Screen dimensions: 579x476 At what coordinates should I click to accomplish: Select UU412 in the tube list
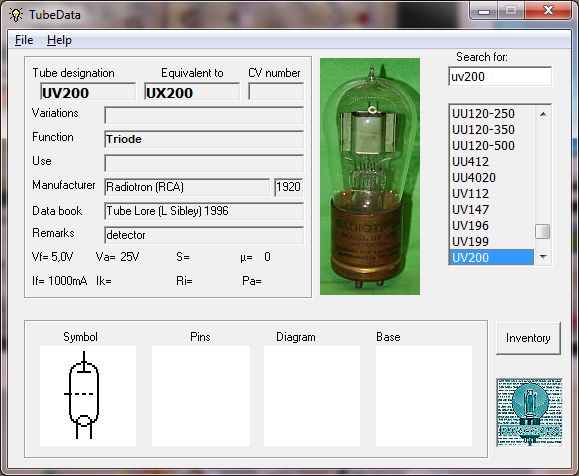(x=491, y=161)
